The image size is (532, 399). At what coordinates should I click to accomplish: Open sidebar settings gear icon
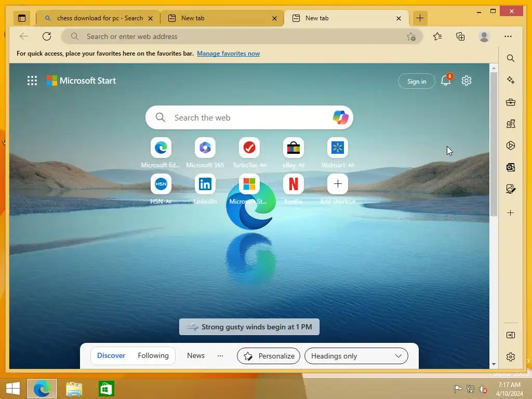pyautogui.click(x=510, y=357)
